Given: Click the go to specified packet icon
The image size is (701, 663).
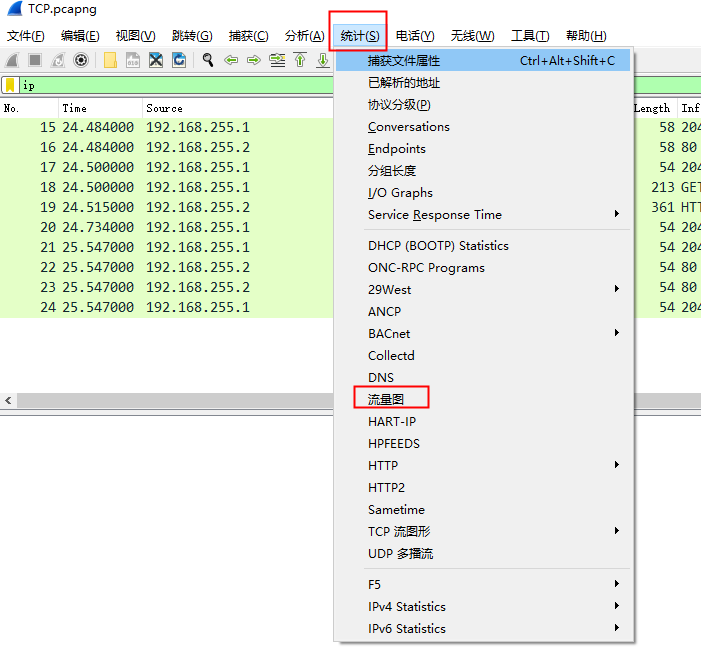Looking at the screenshot, I should [x=277, y=60].
